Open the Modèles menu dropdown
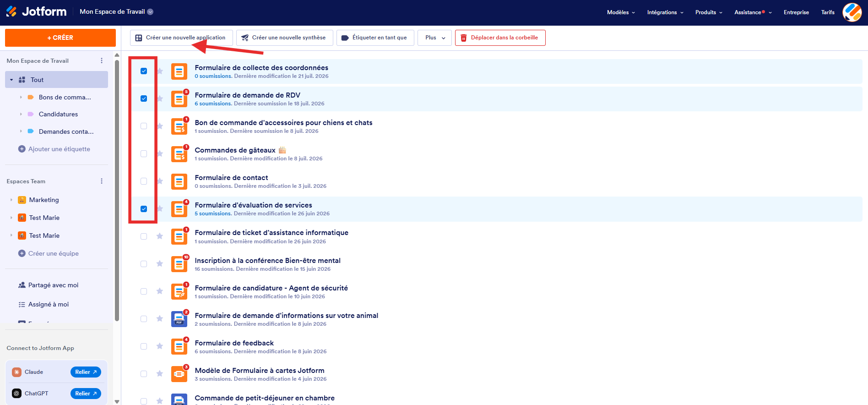This screenshot has height=405, width=868. [x=621, y=12]
